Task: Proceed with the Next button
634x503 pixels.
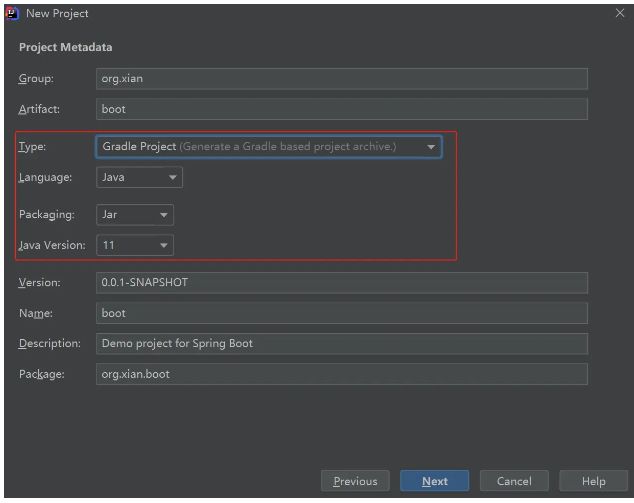Action: (435, 481)
